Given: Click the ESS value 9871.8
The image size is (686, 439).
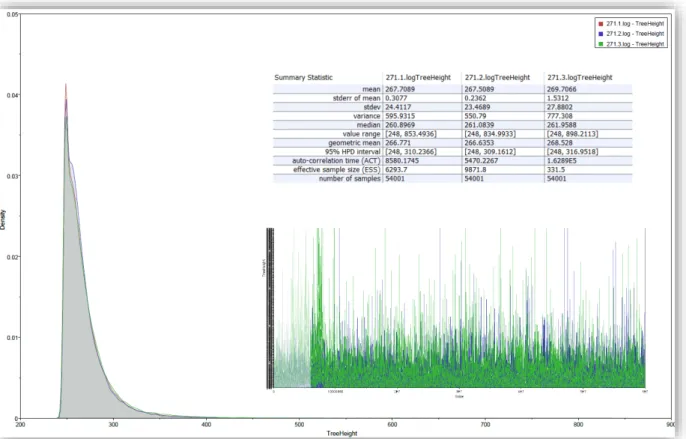Looking at the screenshot, I should pyautogui.click(x=475, y=170).
